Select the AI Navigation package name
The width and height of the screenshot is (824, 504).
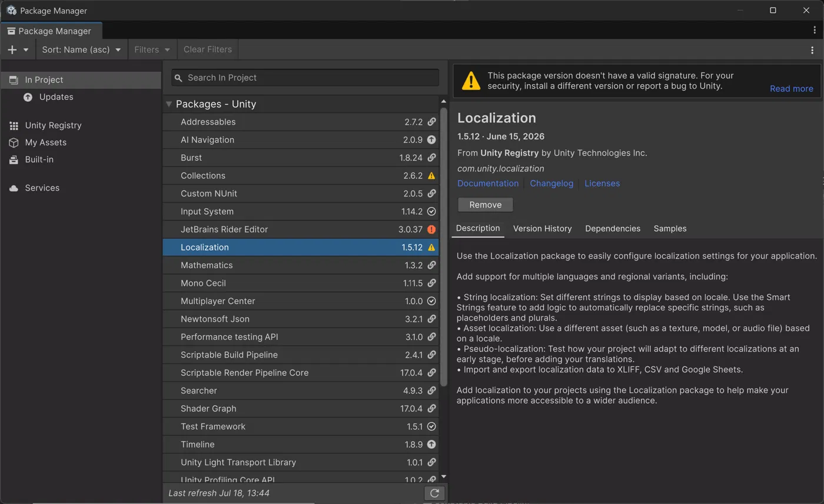coord(207,140)
